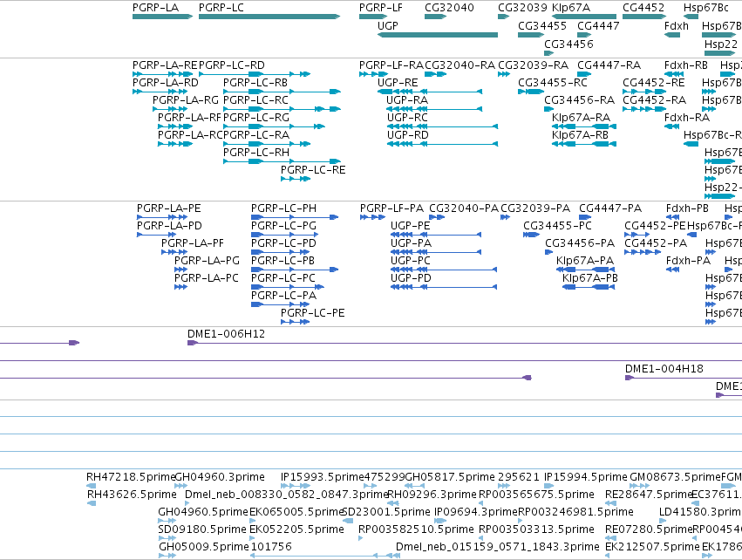The height and width of the screenshot is (560, 742).
Task: Open protein PGRP-LC-PE
Action: pyautogui.click(x=312, y=312)
